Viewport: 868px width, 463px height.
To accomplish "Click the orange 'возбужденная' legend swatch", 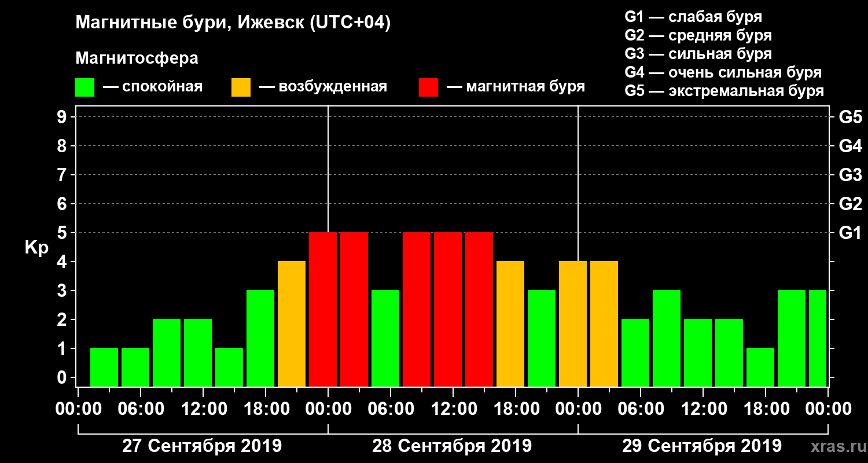I will click(241, 87).
